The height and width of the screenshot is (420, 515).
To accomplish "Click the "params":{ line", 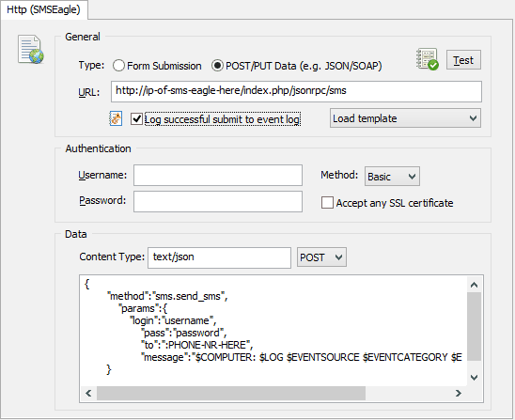I will pos(143,308).
